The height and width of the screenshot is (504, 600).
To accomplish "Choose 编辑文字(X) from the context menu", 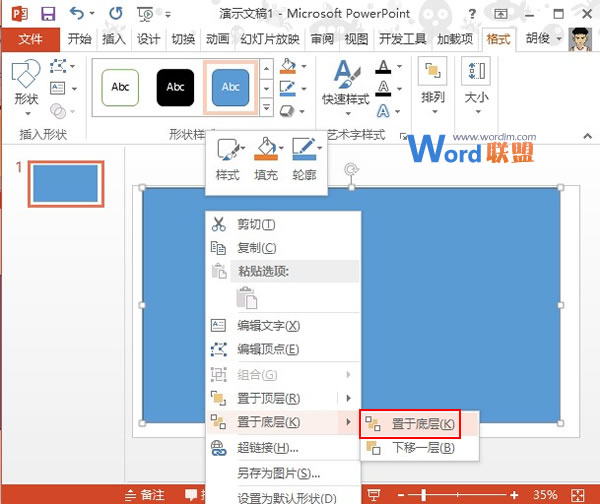I will coord(283,326).
